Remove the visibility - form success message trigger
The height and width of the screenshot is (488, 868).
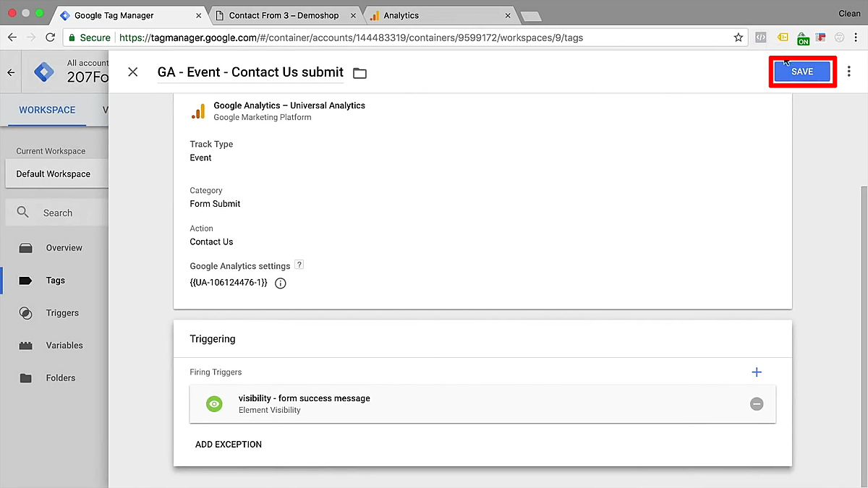pos(757,404)
